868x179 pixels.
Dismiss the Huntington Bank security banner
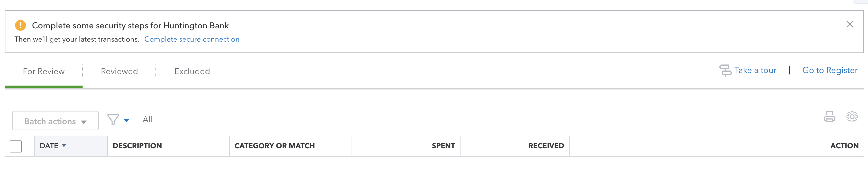point(850,24)
